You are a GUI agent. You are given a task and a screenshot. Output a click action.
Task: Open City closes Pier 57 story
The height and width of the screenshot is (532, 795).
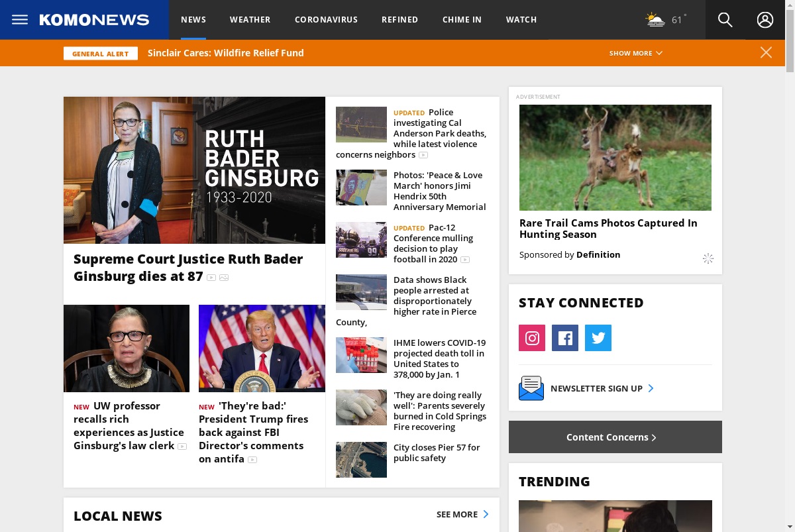click(x=437, y=452)
